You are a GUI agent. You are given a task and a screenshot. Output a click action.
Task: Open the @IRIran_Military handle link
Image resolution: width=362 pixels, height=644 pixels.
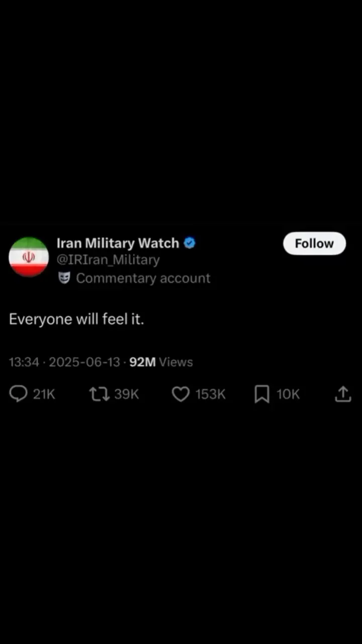click(x=108, y=260)
